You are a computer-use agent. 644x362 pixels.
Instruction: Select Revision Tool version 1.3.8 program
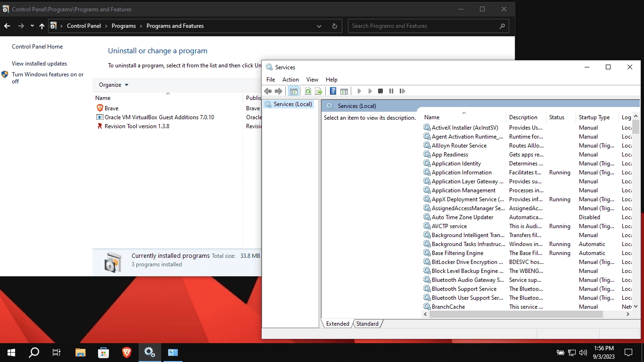137,126
